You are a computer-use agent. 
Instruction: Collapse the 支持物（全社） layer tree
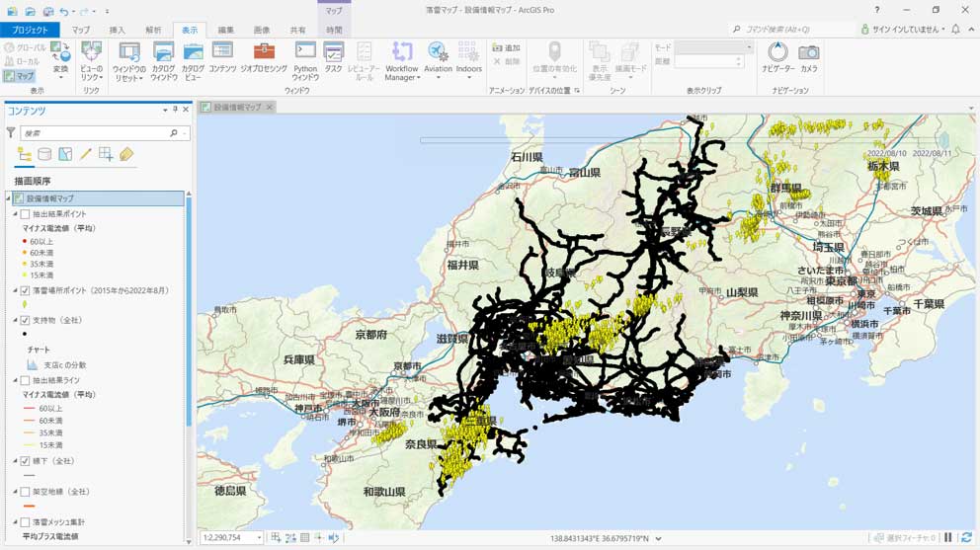coord(15,321)
